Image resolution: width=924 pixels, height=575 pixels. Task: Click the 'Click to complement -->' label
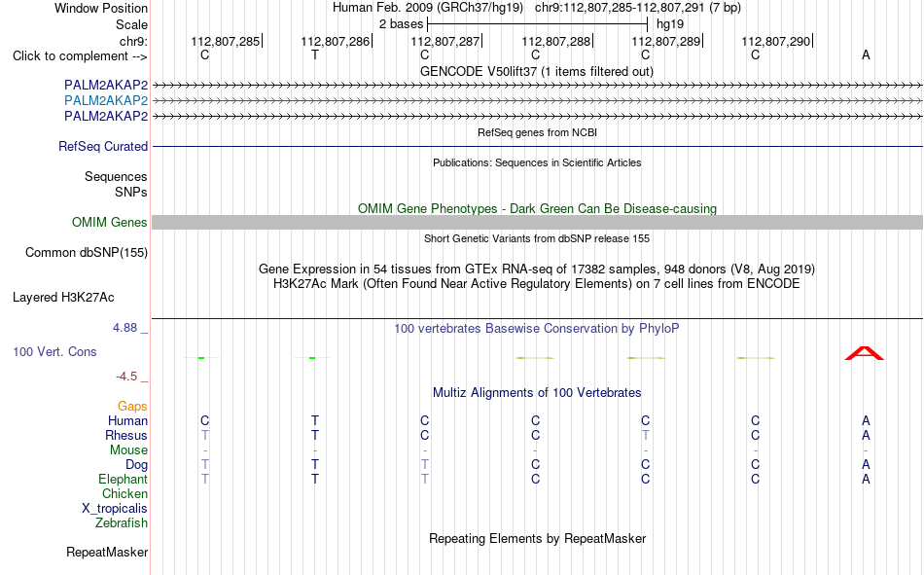(x=80, y=56)
